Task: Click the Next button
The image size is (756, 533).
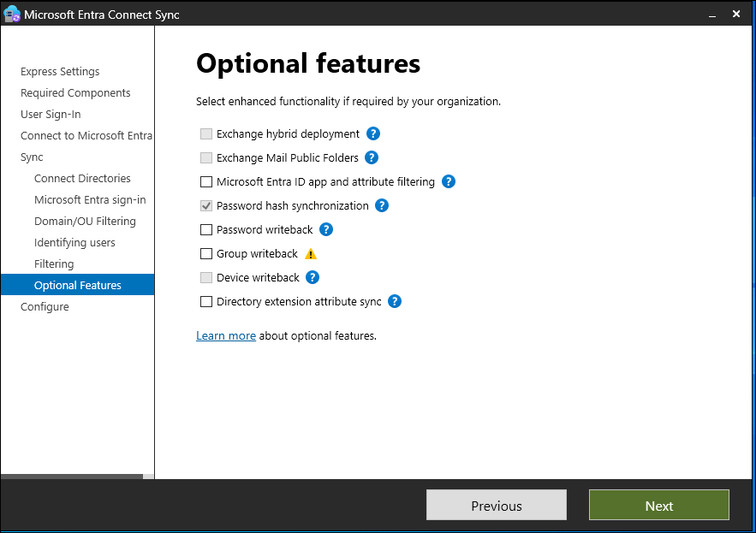Action: [x=658, y=506]
